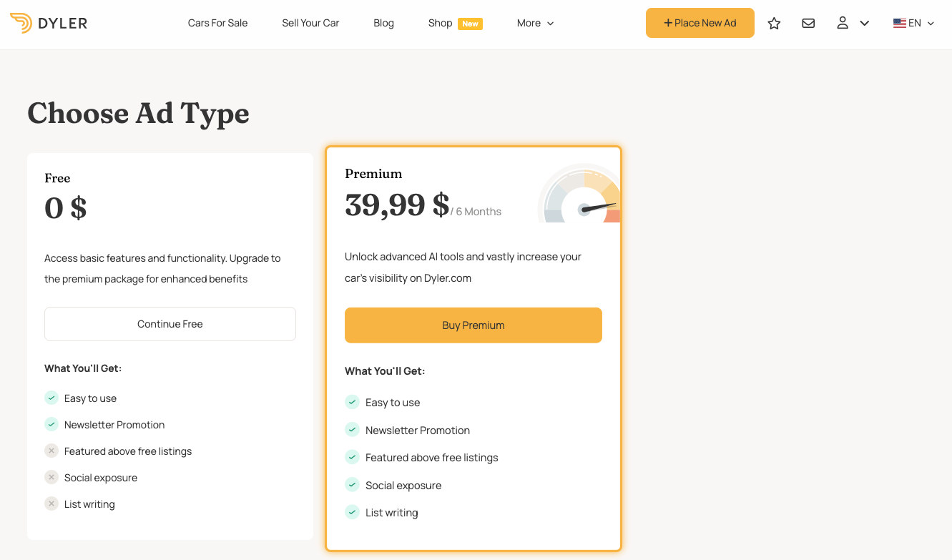
Task: Click Premium 'List writing' text
Action: pos(392,513)
